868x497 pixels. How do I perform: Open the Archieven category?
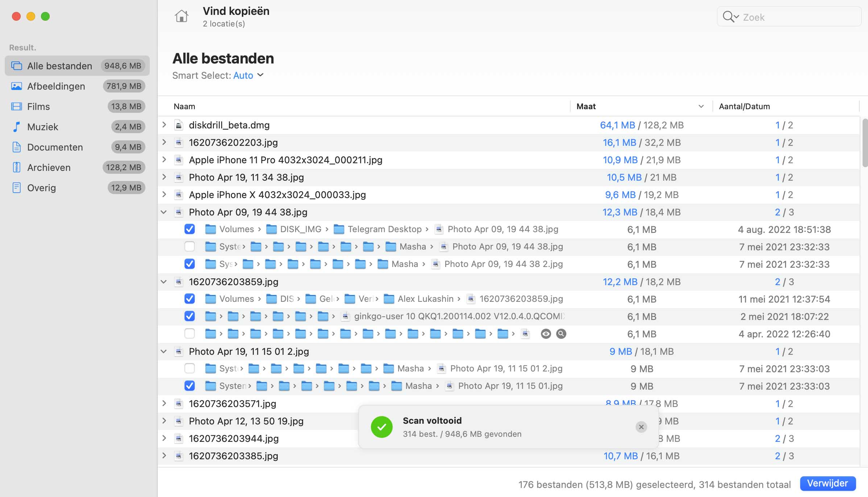pyautogui.click(x=49, y=168)
